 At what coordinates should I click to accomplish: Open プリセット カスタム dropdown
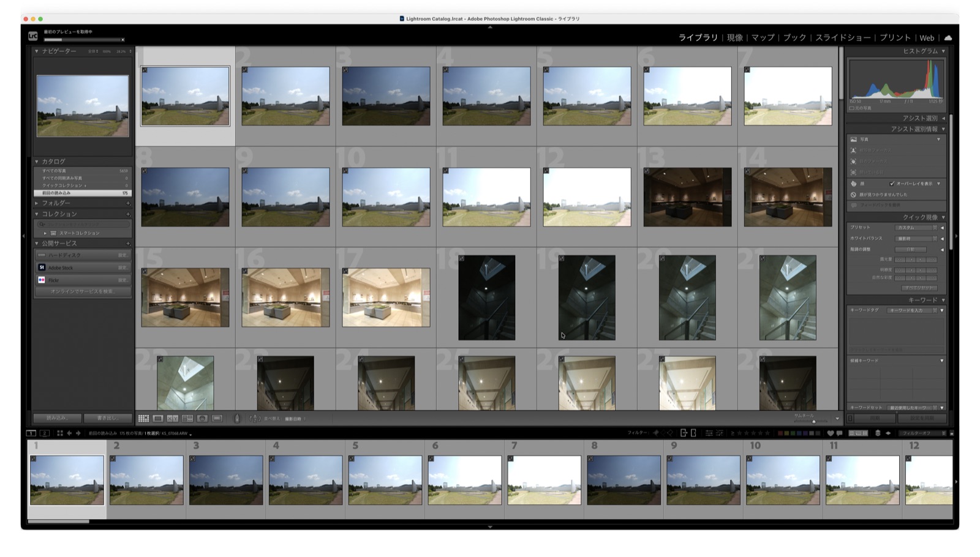click(x=916, y=228)
